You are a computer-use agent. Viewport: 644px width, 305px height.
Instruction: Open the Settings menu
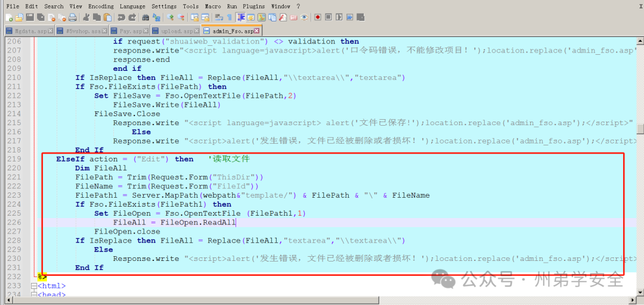tap(164, 6)
